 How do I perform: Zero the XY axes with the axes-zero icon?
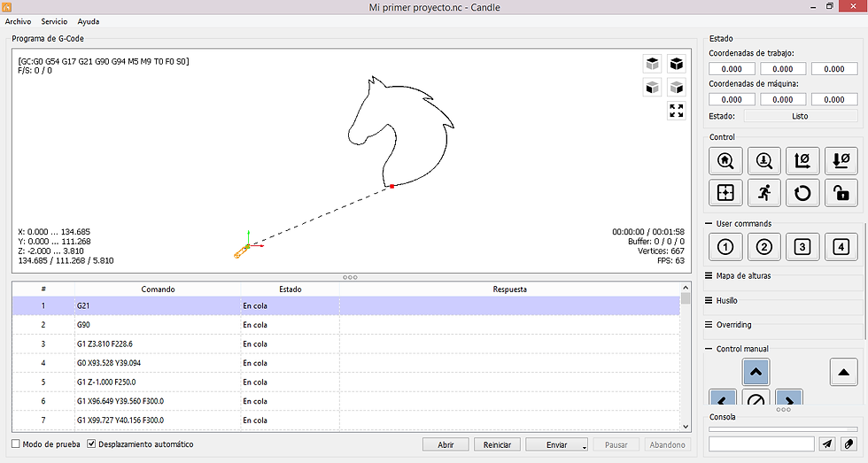coord(802,161)
